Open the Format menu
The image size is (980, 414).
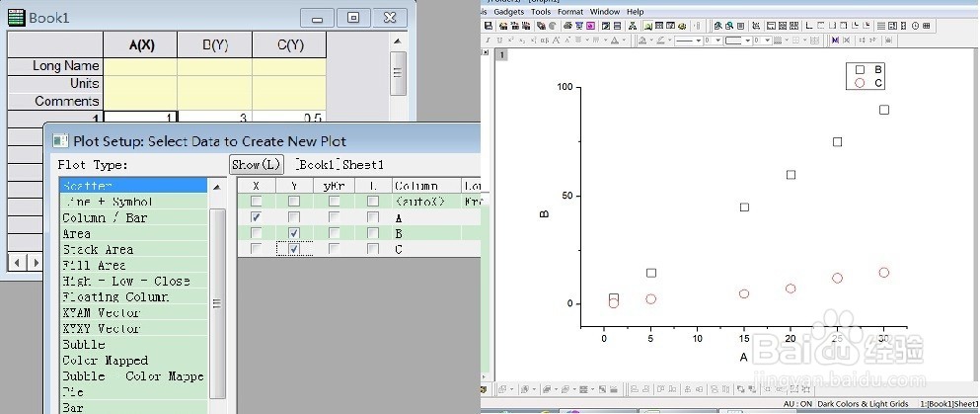(x=570, y=11)
